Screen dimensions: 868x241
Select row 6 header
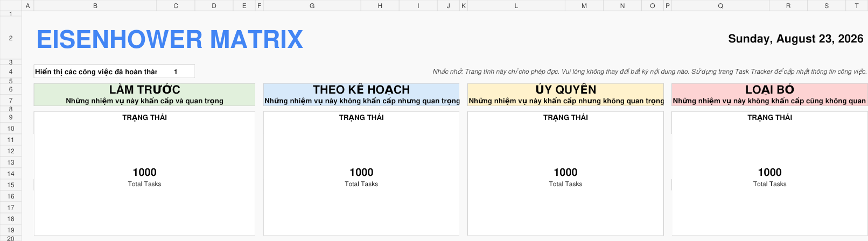(11, 89)
